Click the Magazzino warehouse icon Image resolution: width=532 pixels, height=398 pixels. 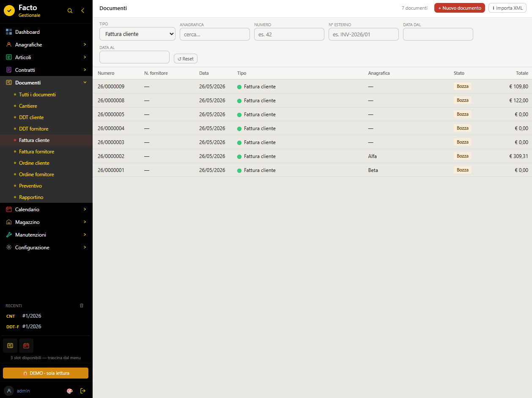tap(9, 222)
